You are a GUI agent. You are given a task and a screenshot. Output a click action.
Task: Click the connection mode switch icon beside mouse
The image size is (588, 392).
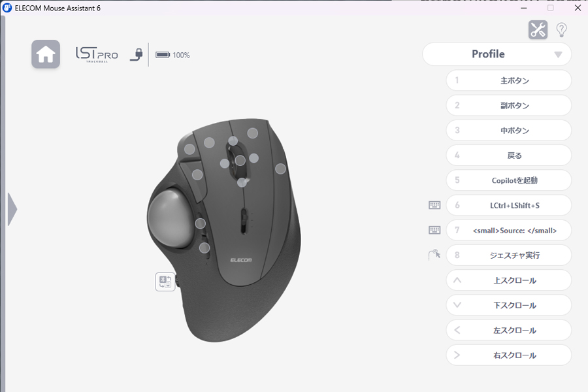(165, 282)
